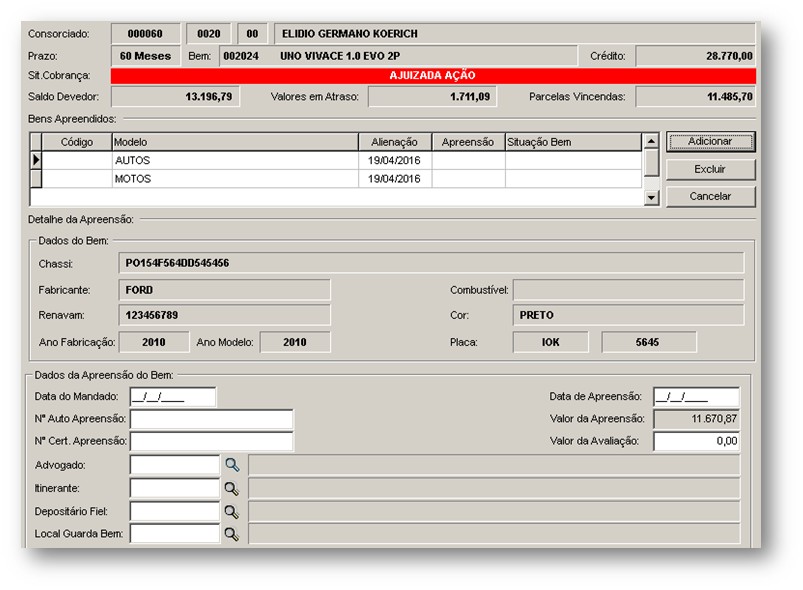Click the consorciado sequence field 00
The height and width of the screenshot is (590, 803).
click(252, 34)
